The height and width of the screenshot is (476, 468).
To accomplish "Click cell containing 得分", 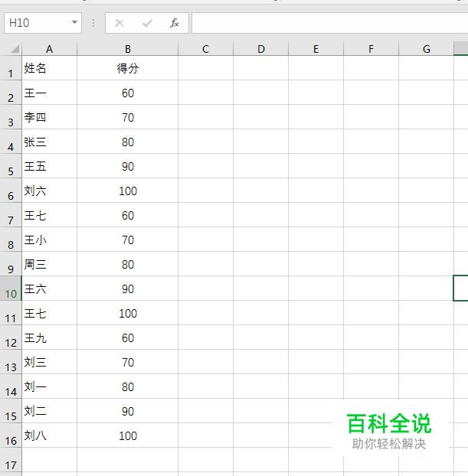I will (128, 68).
